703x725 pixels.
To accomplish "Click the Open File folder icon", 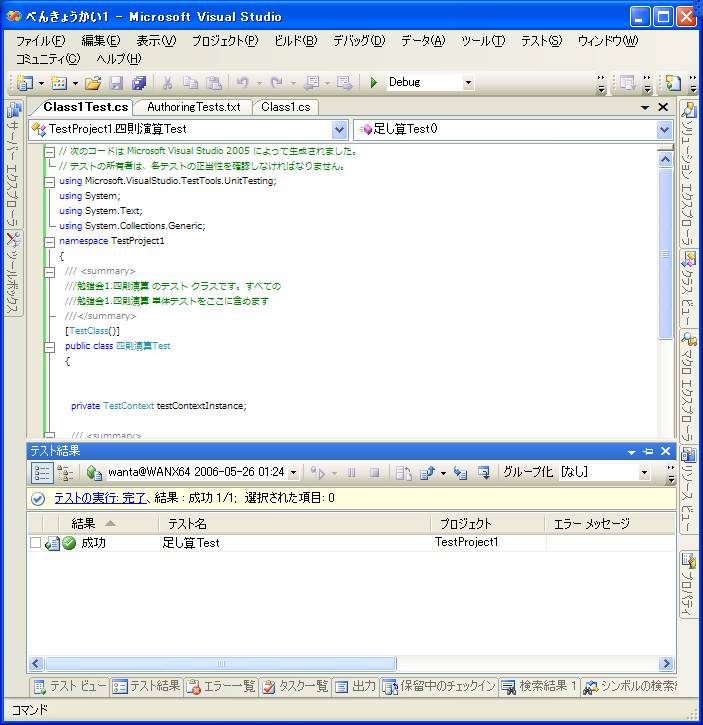I will (x=93, y=83).
